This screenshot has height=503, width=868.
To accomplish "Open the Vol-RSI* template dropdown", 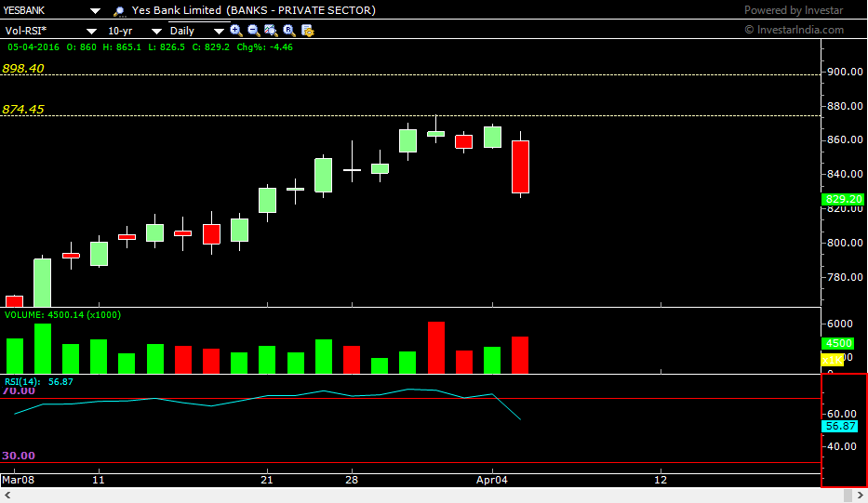I will (92, 31).
